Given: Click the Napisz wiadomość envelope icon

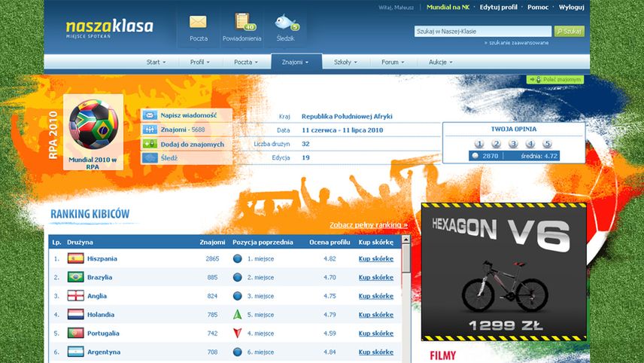Looking at the screenshot, I should pos(150,115).
